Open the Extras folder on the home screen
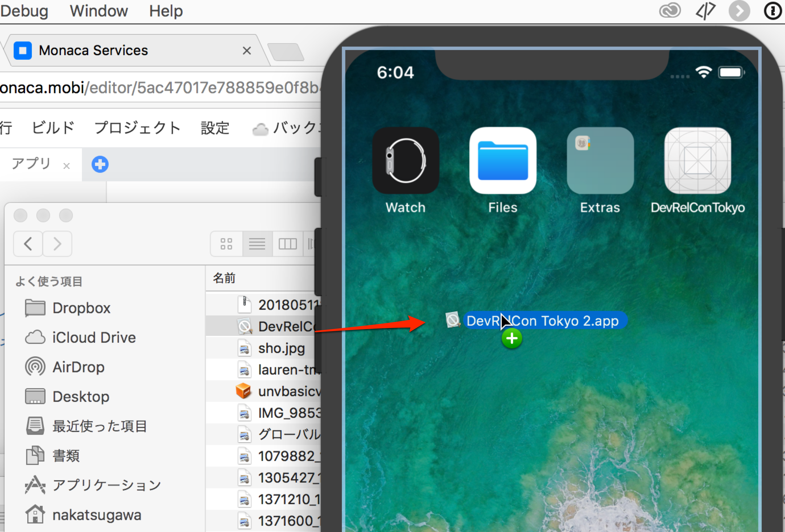Viewport: 785px width, 532px height. click(x=600, y=160)
